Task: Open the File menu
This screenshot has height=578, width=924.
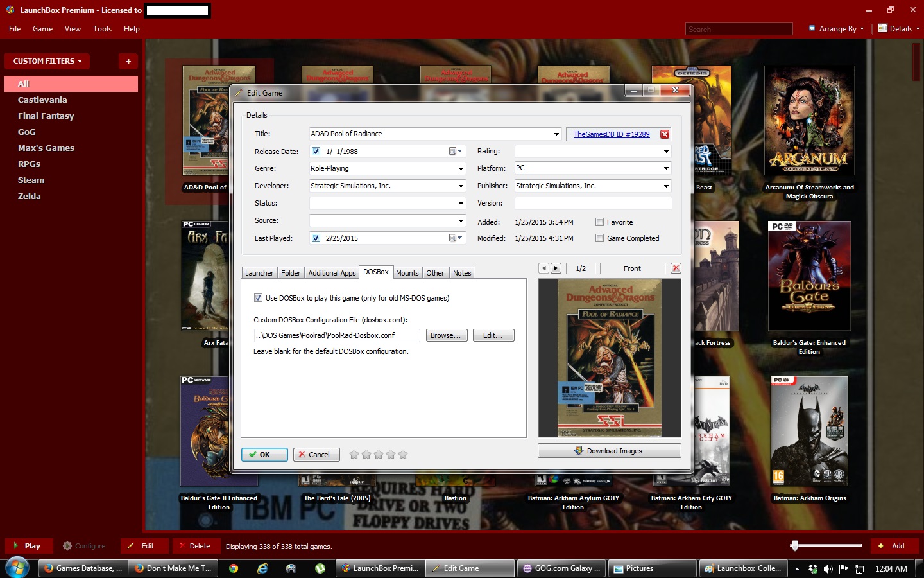Action: coord(15,29)
